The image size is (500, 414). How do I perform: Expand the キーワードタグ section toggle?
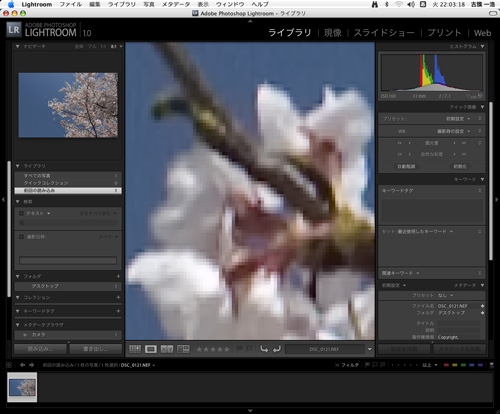point(480,191)
